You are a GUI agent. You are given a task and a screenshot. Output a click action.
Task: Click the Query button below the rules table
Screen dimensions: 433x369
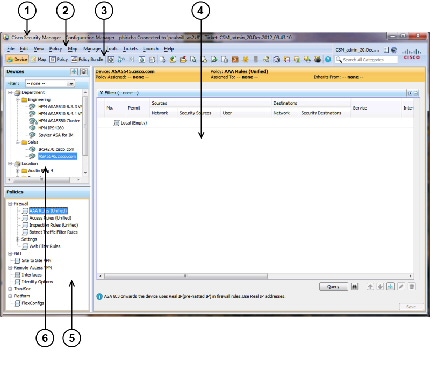333,287
